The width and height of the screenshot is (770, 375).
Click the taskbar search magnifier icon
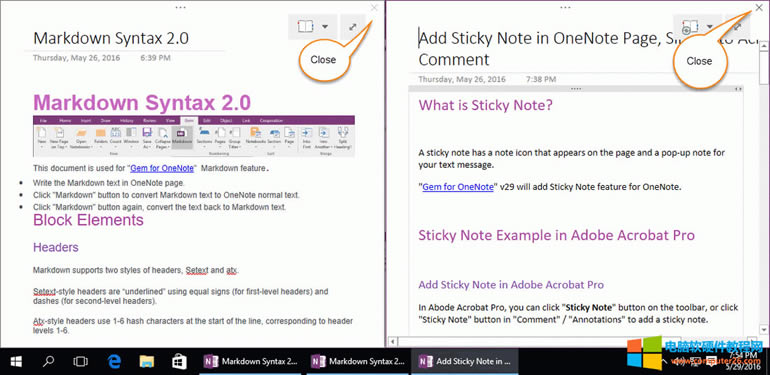pyautogui.click(x=48, y=362)
